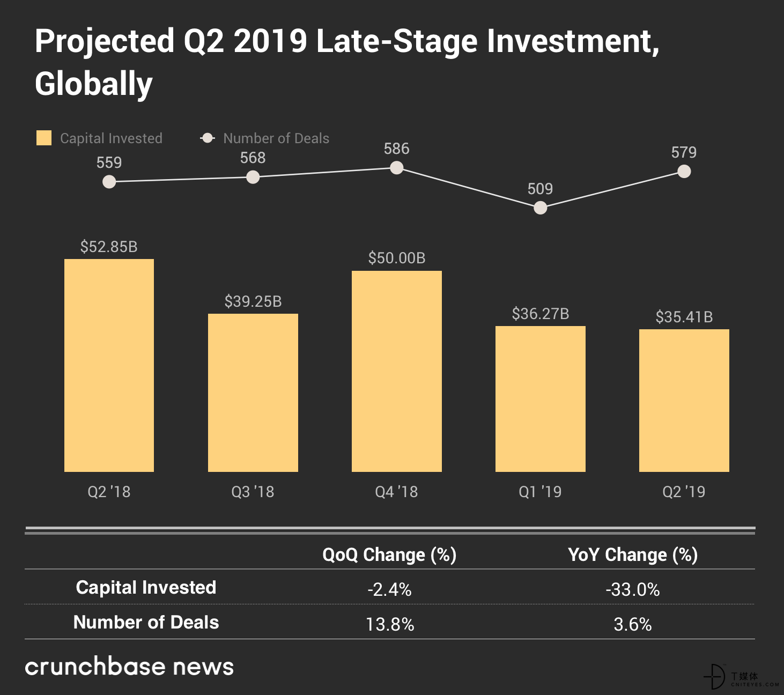Image resolution: width=784 pixels, height=695 pixels.
Task: Open the crunchbase news logo link
Action: pos(129,667)
